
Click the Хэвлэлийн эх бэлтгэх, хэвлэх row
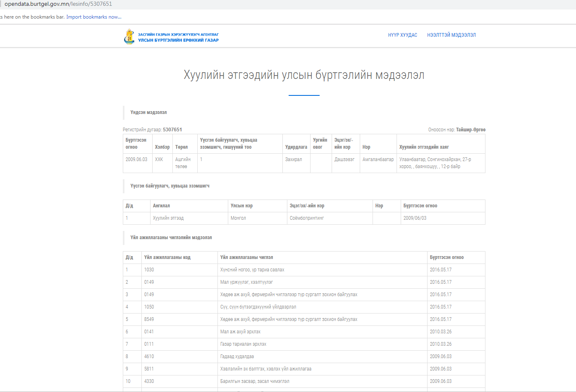point(304,369)
